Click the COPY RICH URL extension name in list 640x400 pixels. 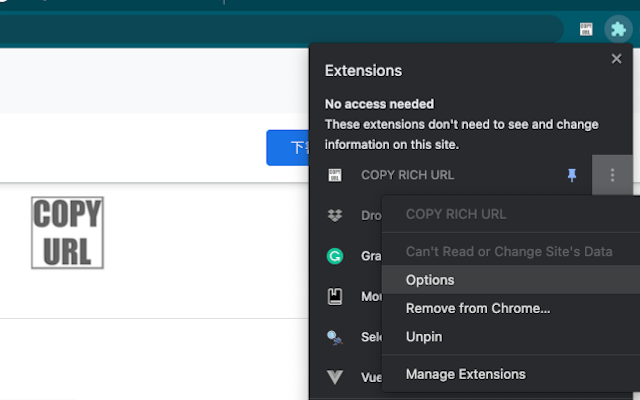tap(407, 175)
